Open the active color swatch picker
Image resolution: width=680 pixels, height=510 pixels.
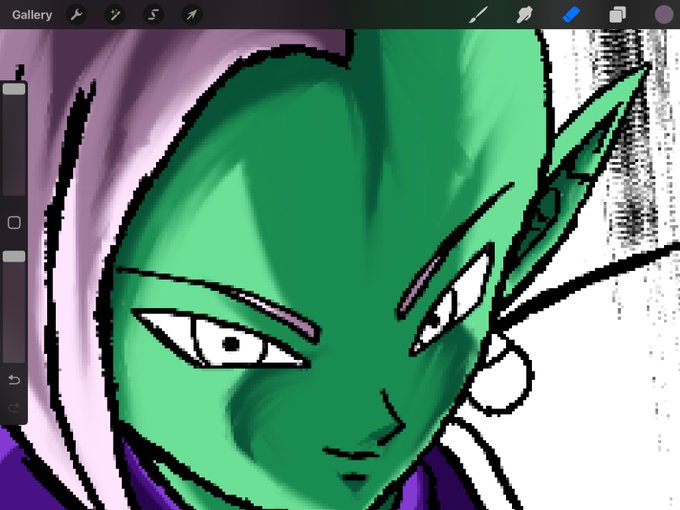pyautogui.click(x=664, y=15)
